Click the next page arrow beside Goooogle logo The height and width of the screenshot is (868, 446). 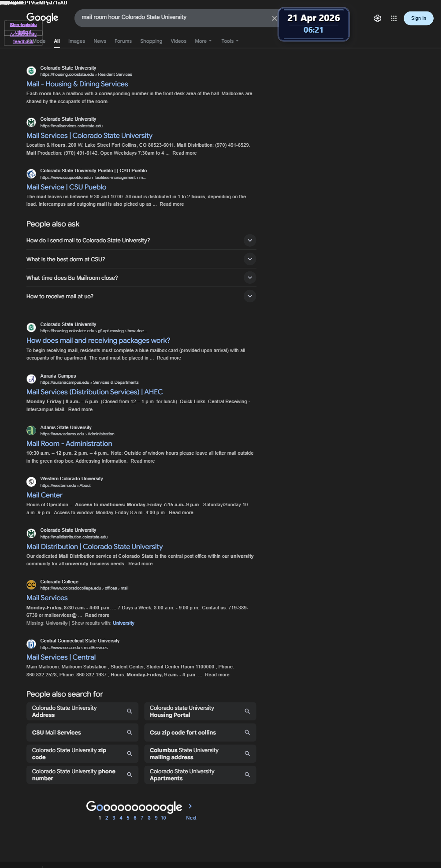(x=190, y=806)
